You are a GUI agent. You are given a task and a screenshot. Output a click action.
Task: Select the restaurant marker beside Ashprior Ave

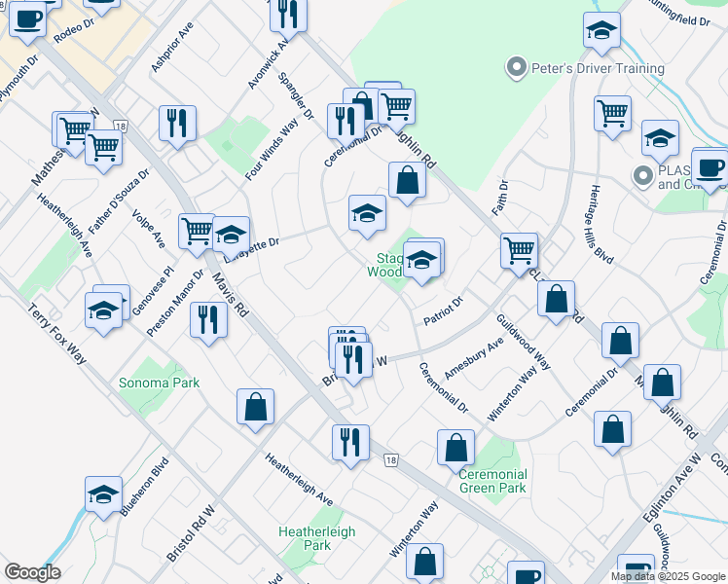point(176,123)
